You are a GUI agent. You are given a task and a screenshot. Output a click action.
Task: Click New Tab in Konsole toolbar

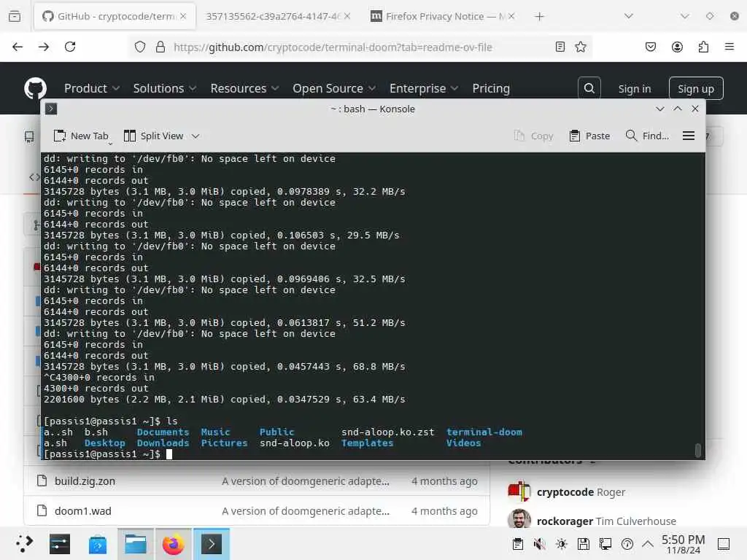click(81, 136)
